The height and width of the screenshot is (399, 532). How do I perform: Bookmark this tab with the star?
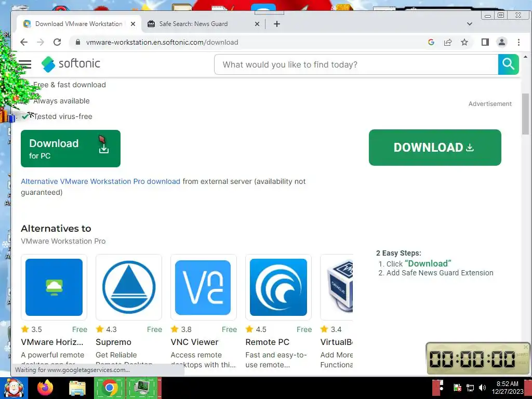(464, 42)
